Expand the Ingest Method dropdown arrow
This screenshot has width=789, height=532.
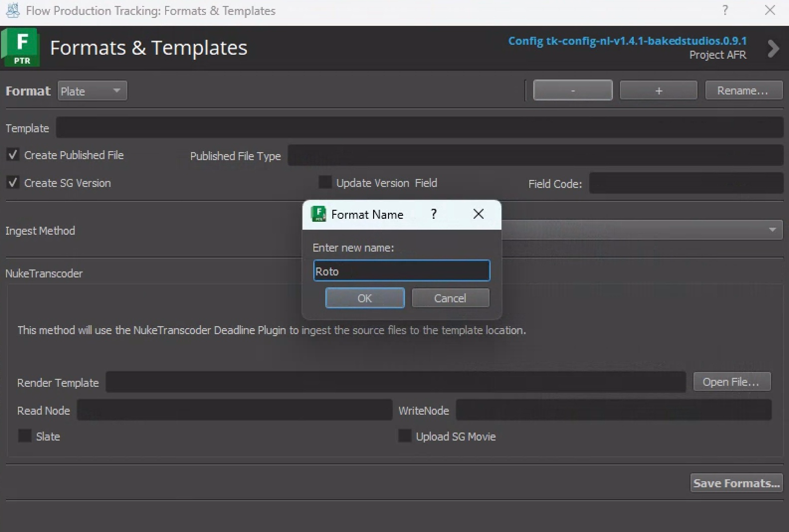772,230
